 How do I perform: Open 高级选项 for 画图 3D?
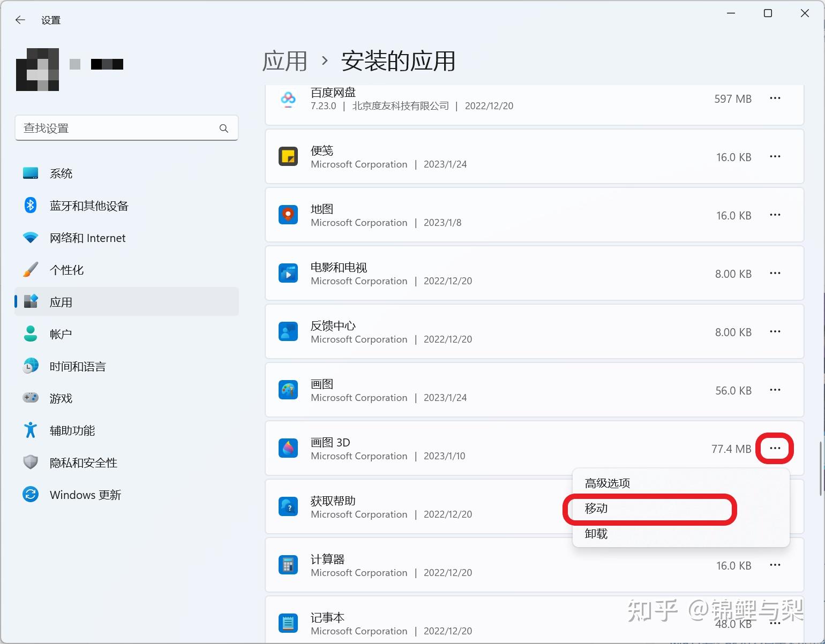[x=607, y=482]
